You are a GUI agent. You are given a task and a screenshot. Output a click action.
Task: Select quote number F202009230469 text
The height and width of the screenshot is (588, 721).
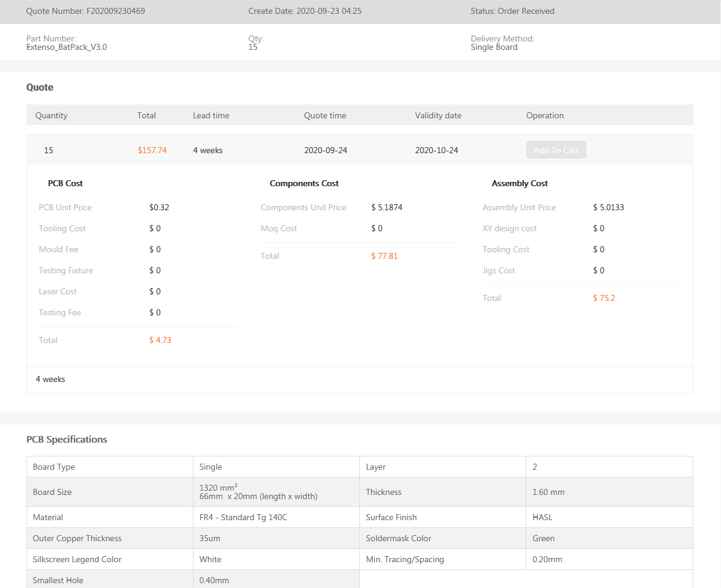[x=115, y=11]
